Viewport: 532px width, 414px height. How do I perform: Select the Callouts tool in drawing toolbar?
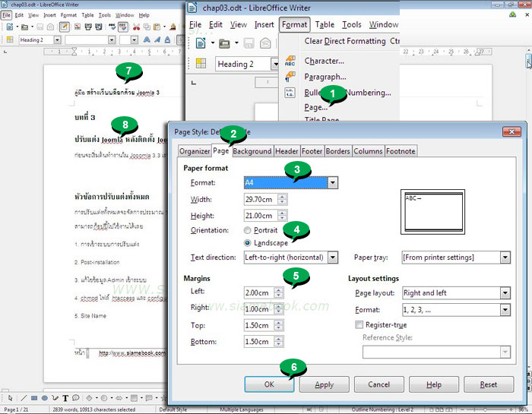coord(75,398)
